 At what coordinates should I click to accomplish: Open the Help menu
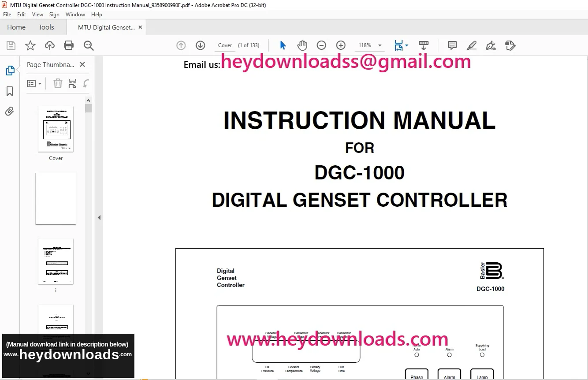97,15
